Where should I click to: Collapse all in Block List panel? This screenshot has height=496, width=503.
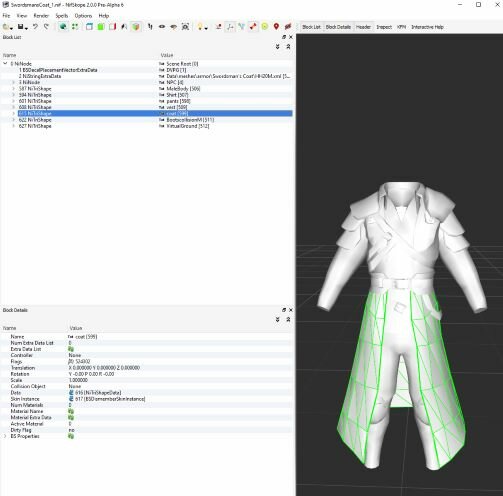tap(288, 47)
